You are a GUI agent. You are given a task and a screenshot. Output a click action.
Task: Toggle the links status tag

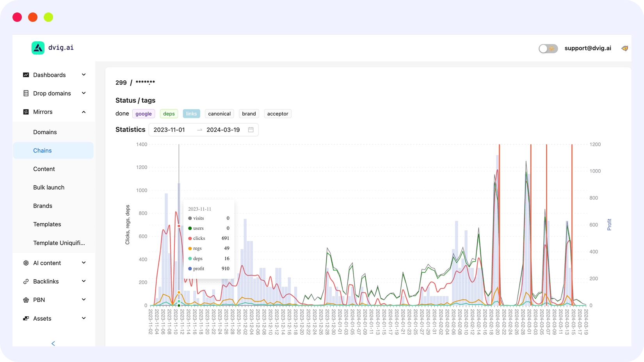(191, 114)
